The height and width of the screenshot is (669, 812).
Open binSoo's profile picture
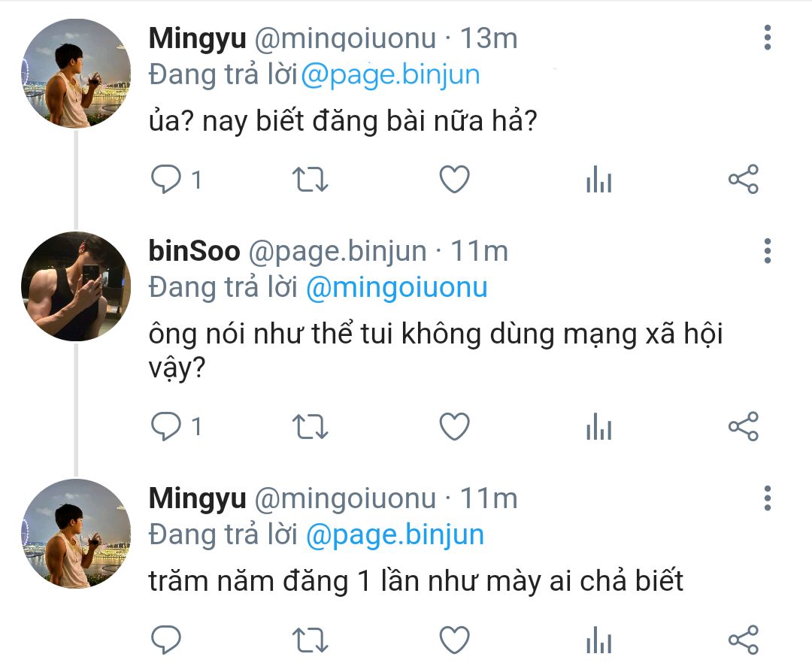[76, 286]
